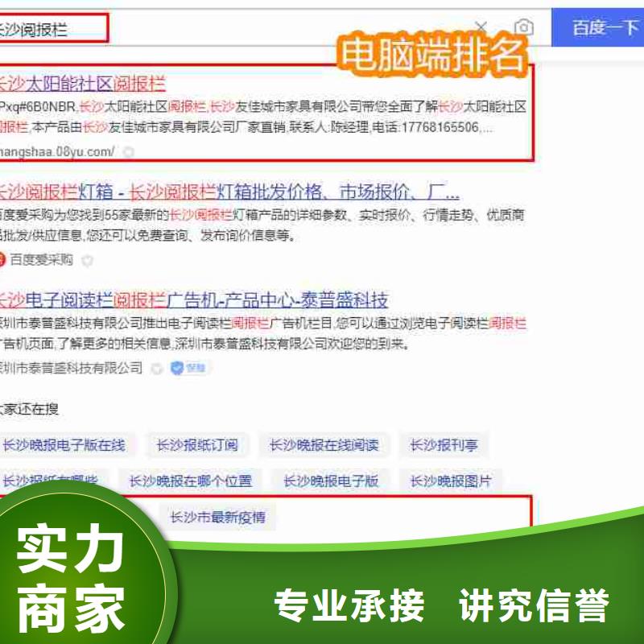The width and height of the screenshot is (644, 644).
Task: Click the 百度一下 search button
Action: coord(597,27)
